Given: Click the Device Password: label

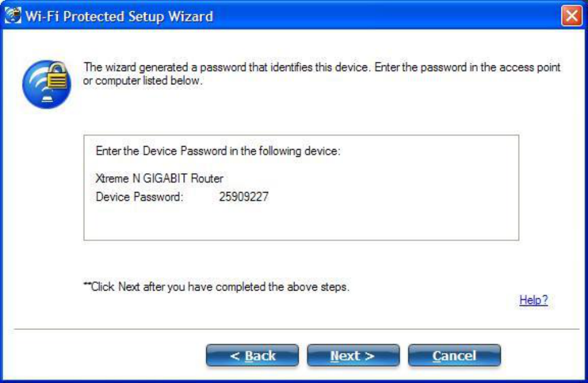Looking at the screenshot, I should (x=140, y=197).
